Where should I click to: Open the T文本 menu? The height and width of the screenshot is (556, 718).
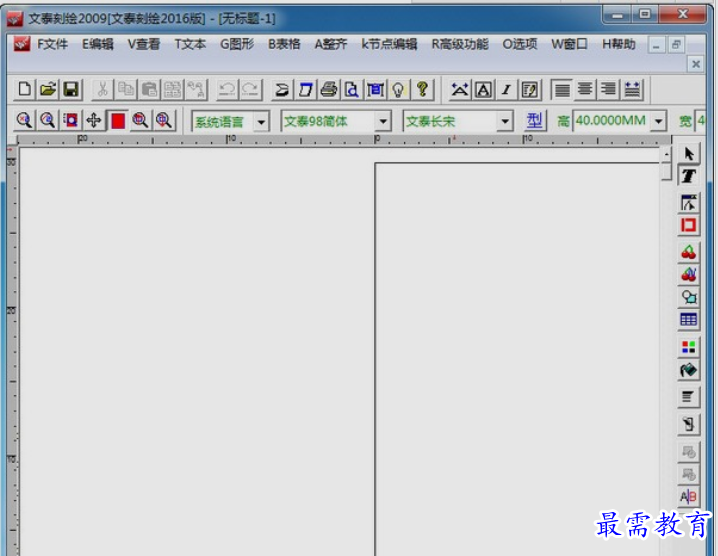click(x=190, y=44)
